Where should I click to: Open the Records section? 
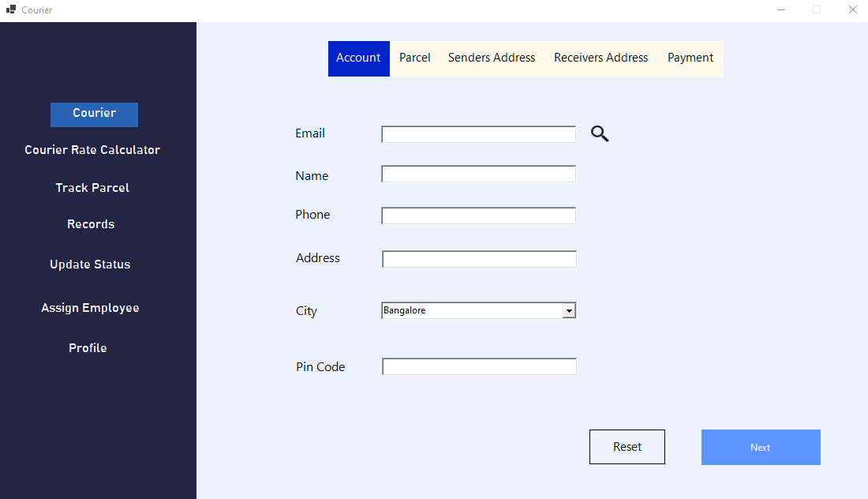tap(90, 224)
